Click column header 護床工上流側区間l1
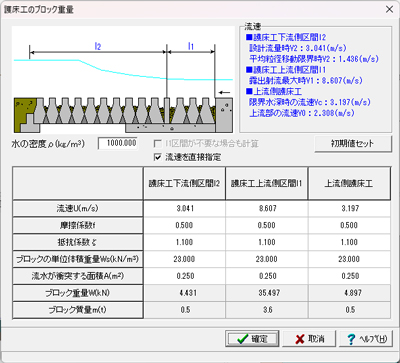 [x=267, y=184]
